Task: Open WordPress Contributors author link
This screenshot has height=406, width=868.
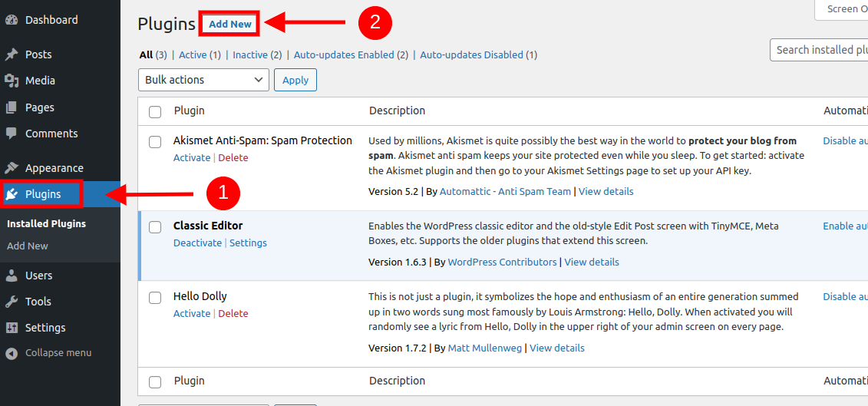Action: (502, 262)
